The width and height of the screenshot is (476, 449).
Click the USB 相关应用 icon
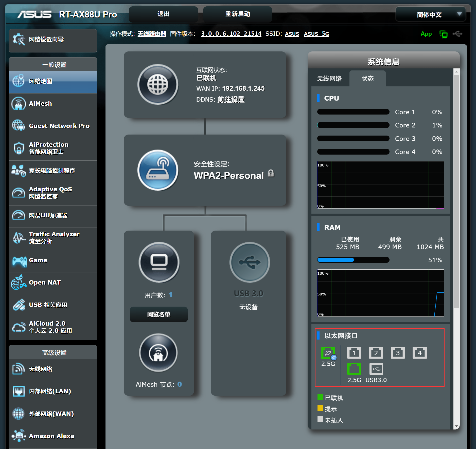(19, 305)
